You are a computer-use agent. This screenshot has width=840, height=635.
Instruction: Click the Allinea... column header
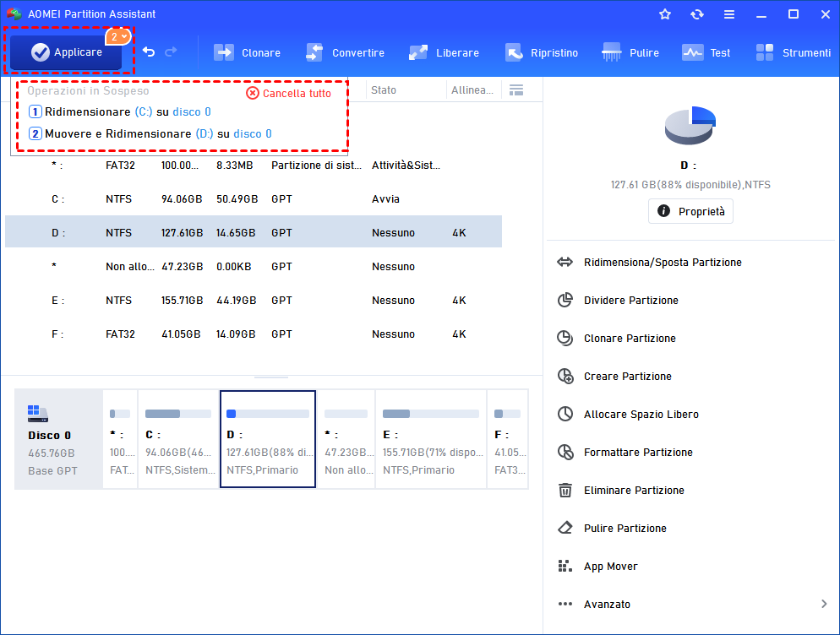coord(472,90)
